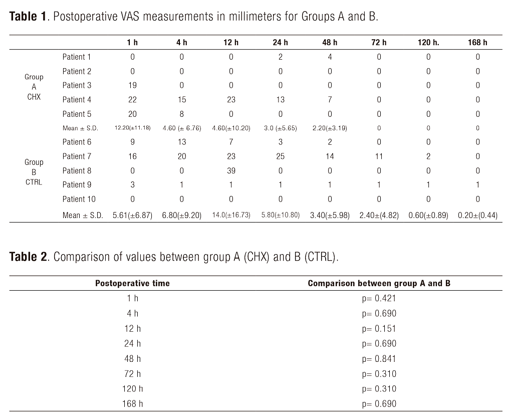Click Patient 8's value of 39
Screen dimensions: 510x420
[231, 170]
